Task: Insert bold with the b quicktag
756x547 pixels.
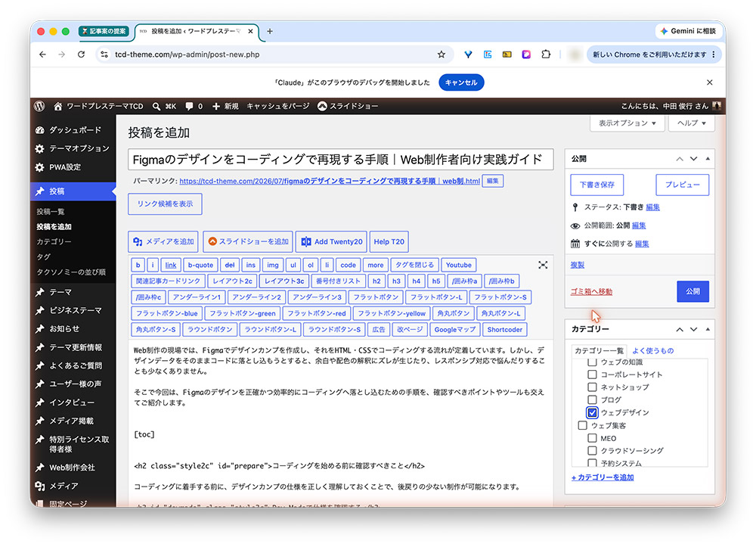Action: tap(138, 265)
